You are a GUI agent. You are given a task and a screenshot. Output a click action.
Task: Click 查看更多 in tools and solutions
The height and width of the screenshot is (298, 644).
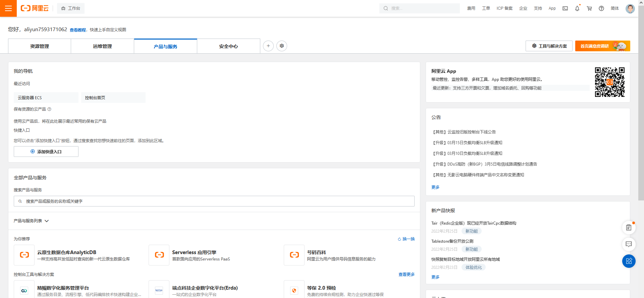click(407, 275)
